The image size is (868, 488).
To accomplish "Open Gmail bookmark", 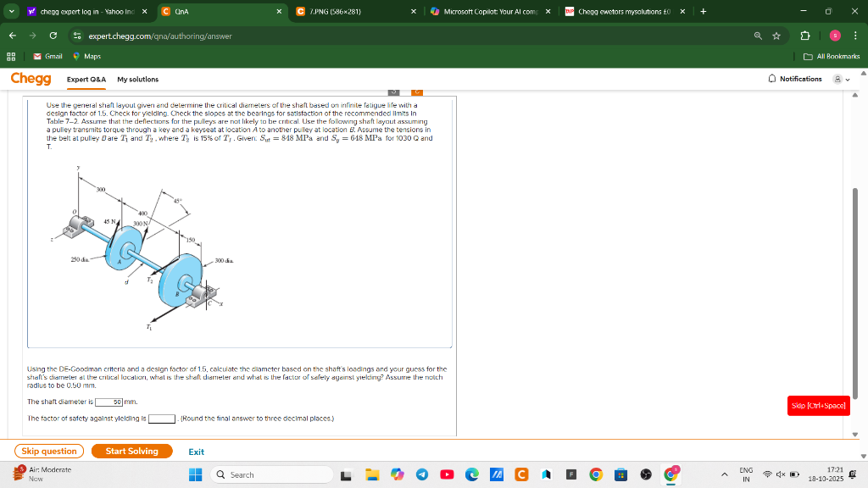I will pos(47,57).
